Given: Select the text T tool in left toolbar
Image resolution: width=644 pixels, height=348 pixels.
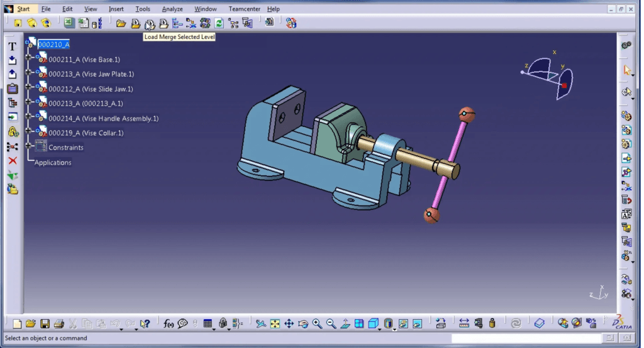Looking at the screenshot, I should (13, 46).
